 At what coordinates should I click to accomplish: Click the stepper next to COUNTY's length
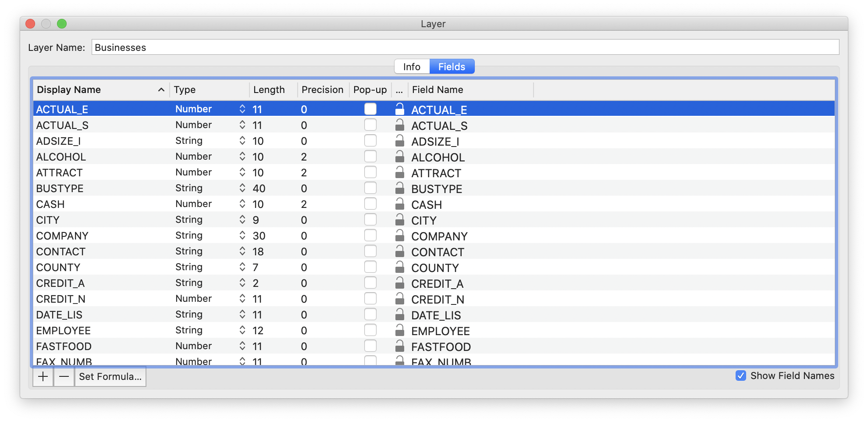click(x=242, y=266)
